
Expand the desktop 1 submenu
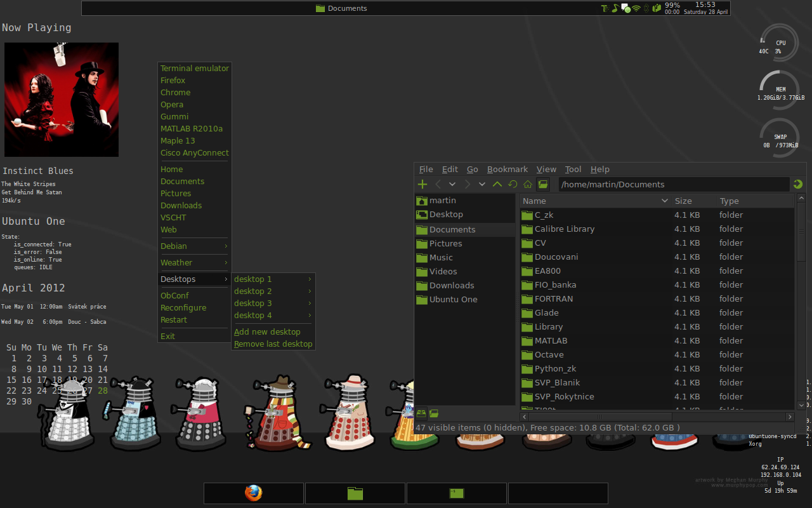click(x=273, y=279)
